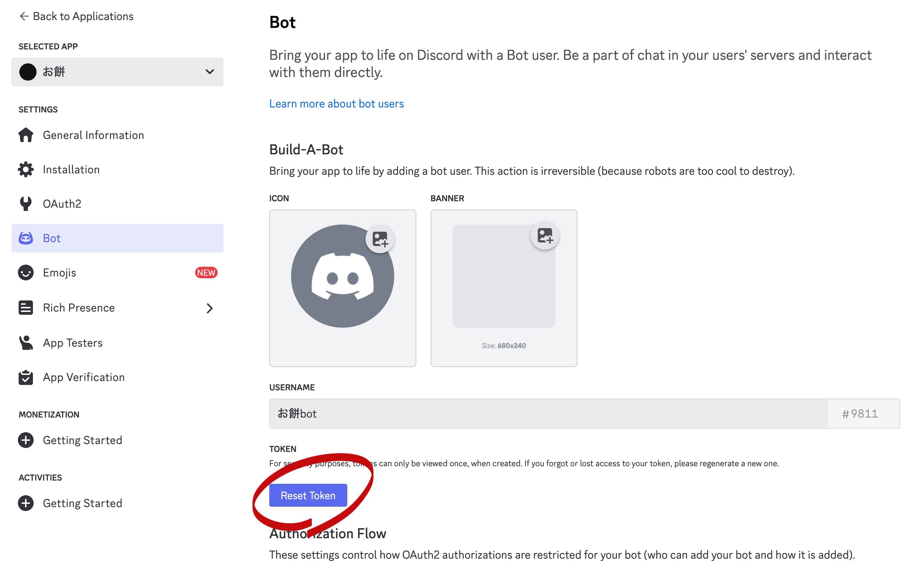This screenshot has height=588, width=923.
Task: Select the empty banner image placeholder
Action: (504, 276)
